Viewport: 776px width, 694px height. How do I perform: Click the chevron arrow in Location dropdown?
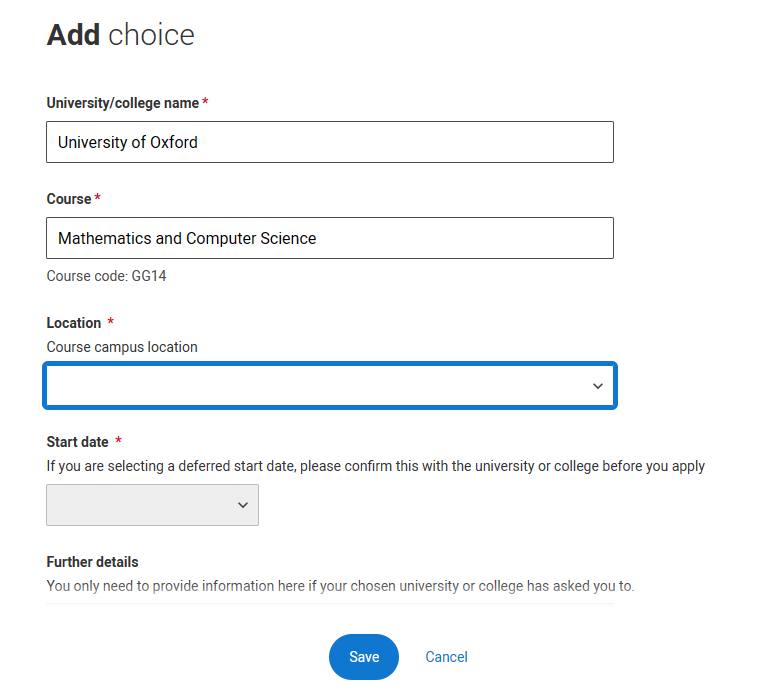[x=598, y=386]
